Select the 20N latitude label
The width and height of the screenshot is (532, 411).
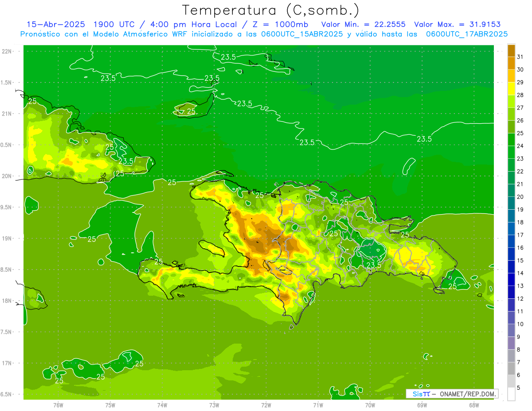point(6,176)
